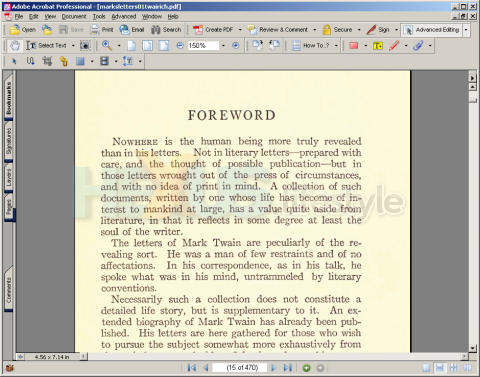The width and height of the screenshot is (480, 377).
Task: Go to the previous page
Action: tap(206, 368)
